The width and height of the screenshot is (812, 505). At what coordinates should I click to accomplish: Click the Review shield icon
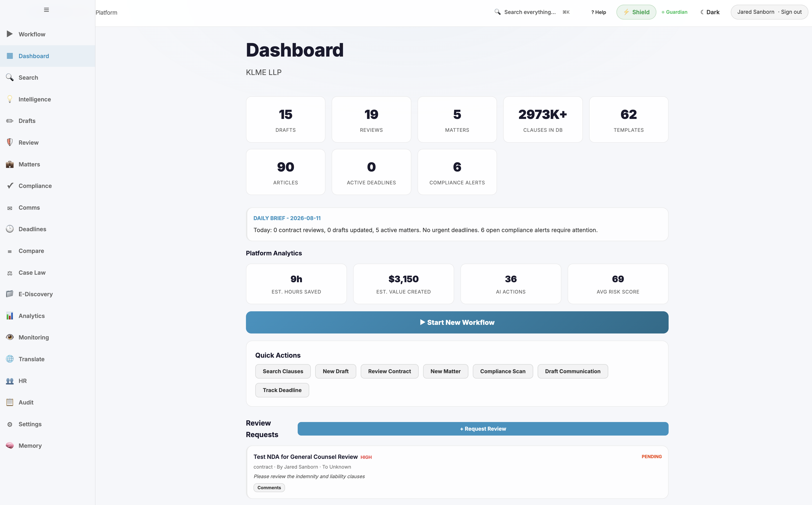pos(10,142)
